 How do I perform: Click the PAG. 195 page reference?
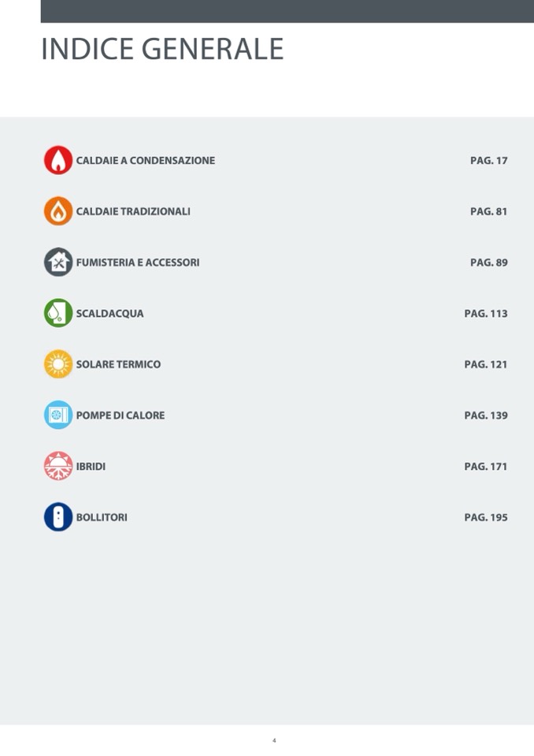click(485, 517)
